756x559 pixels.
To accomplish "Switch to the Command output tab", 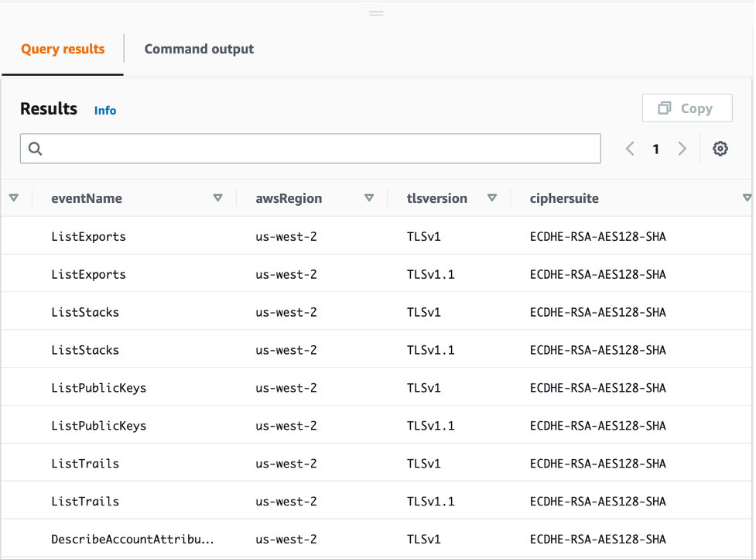I will click(199, 49).
